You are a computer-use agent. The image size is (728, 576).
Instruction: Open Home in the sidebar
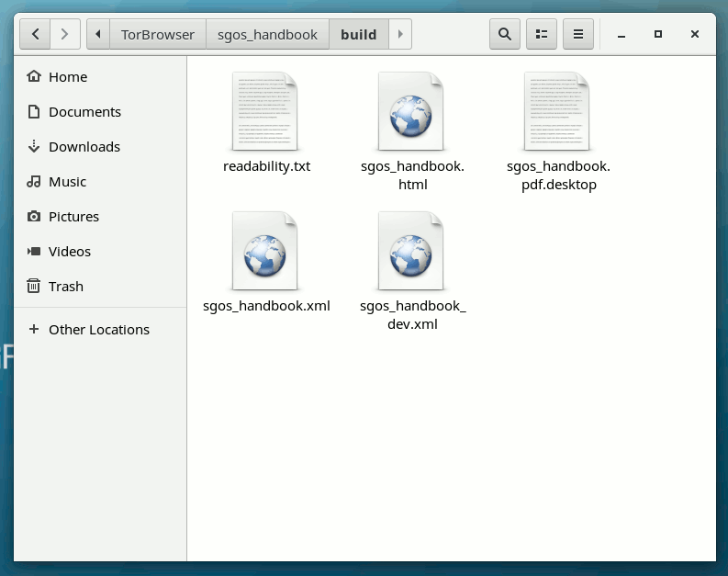coord(68,77)
